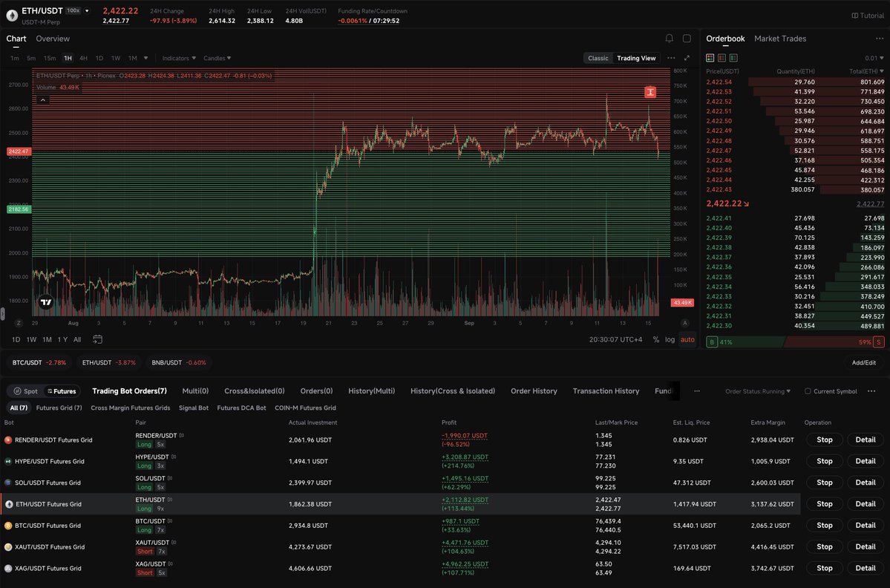
Task: Switch to the Market Trades tab
Action: tap(780, 39)
